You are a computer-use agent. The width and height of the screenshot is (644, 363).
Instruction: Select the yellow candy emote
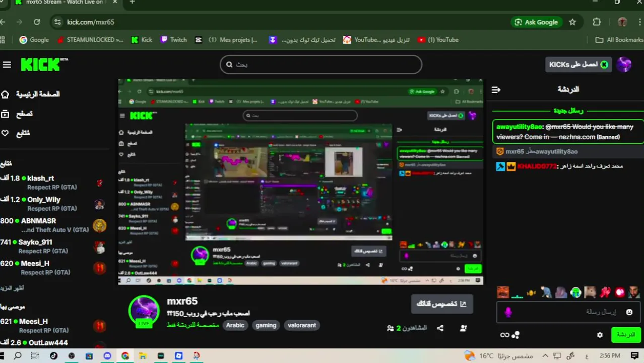coord(531,292)
